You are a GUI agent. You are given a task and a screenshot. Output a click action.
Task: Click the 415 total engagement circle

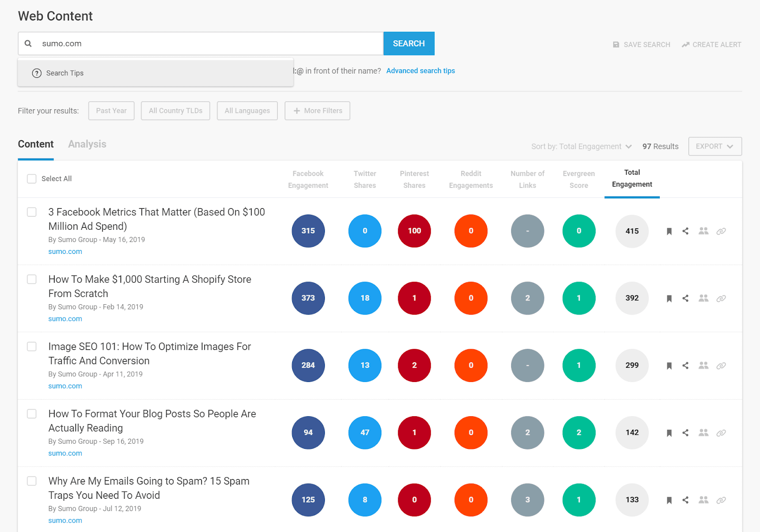click(632, 231)
